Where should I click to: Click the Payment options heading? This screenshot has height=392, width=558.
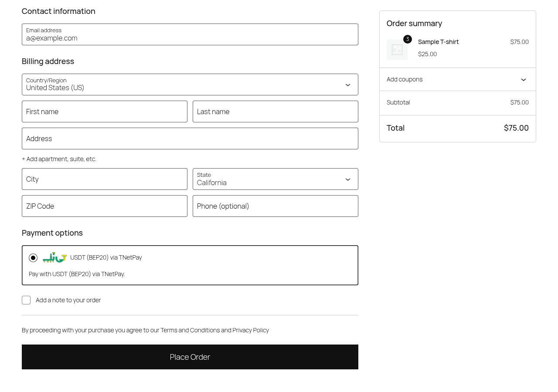52,233
